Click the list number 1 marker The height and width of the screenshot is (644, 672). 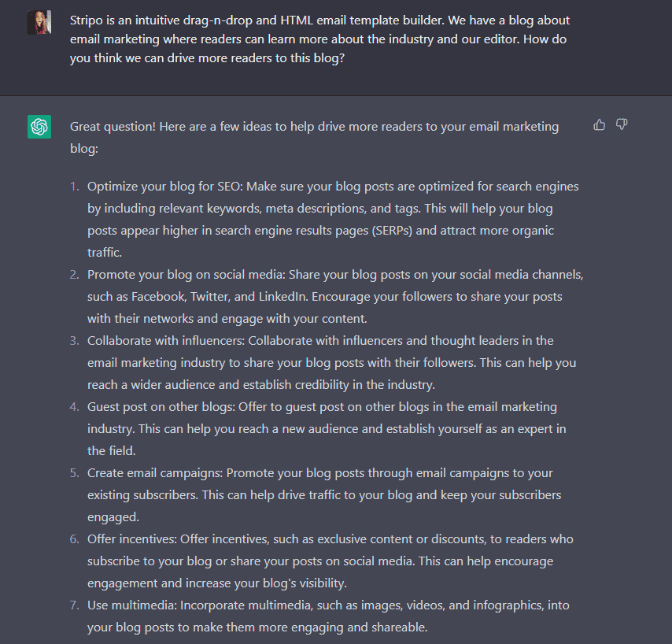pos(75,187)
